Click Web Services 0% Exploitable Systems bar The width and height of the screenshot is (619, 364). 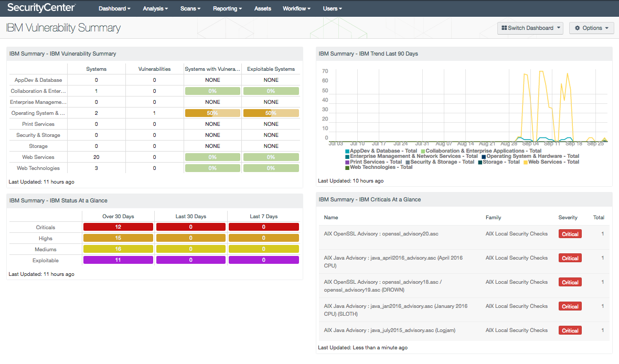click(271, 157)
